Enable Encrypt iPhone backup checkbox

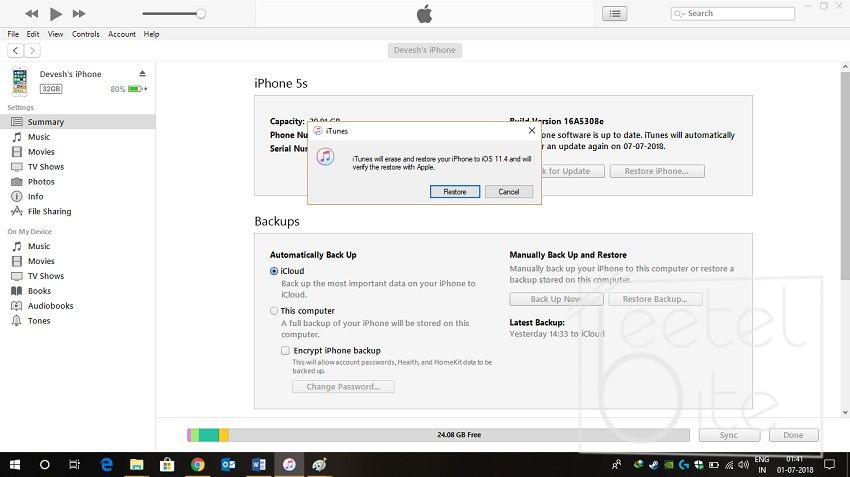(285, 351)
